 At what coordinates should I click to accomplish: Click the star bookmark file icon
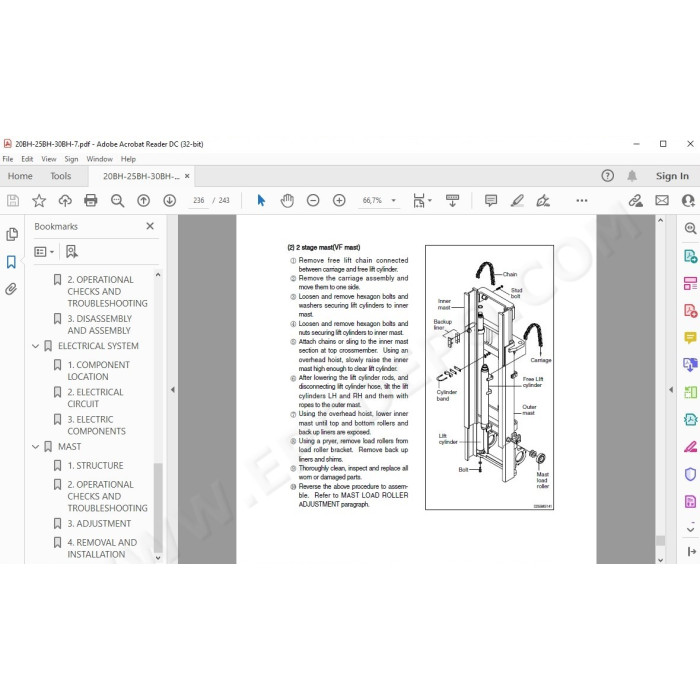coord(39,200)
